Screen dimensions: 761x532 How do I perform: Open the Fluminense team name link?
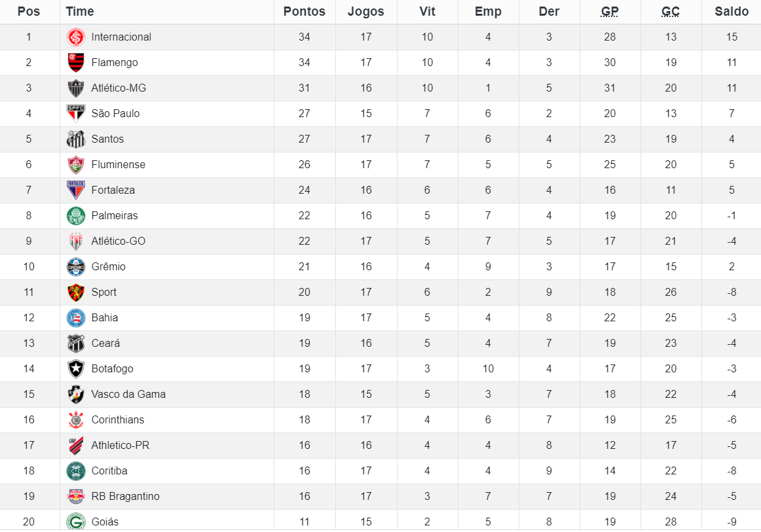119,165
